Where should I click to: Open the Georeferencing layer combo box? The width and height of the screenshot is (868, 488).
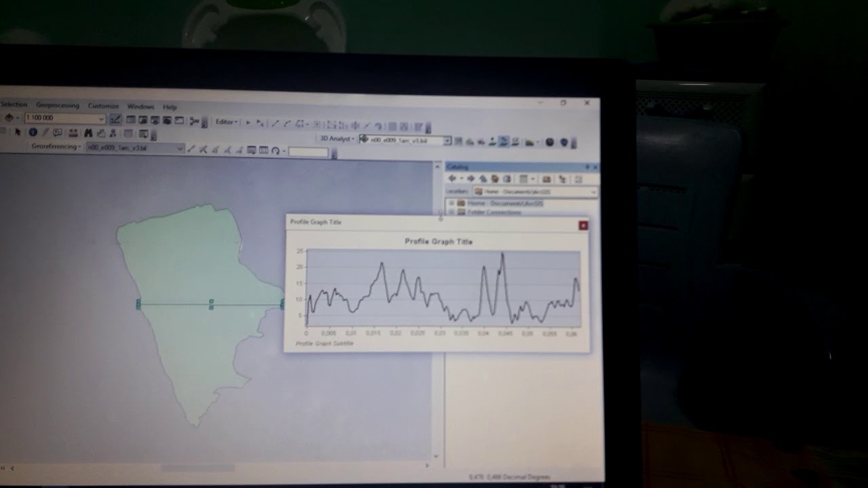[x=135, y=148]
